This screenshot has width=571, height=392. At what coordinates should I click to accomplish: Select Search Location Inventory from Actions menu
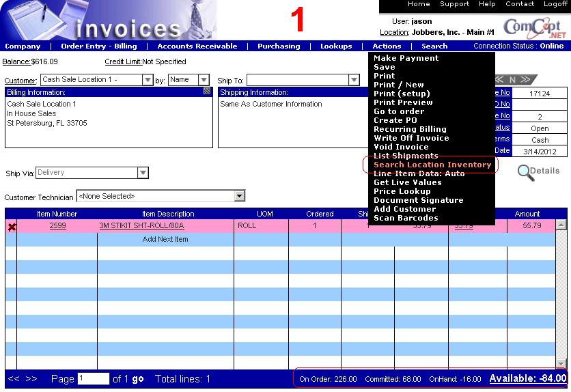[x=432, y=165]
